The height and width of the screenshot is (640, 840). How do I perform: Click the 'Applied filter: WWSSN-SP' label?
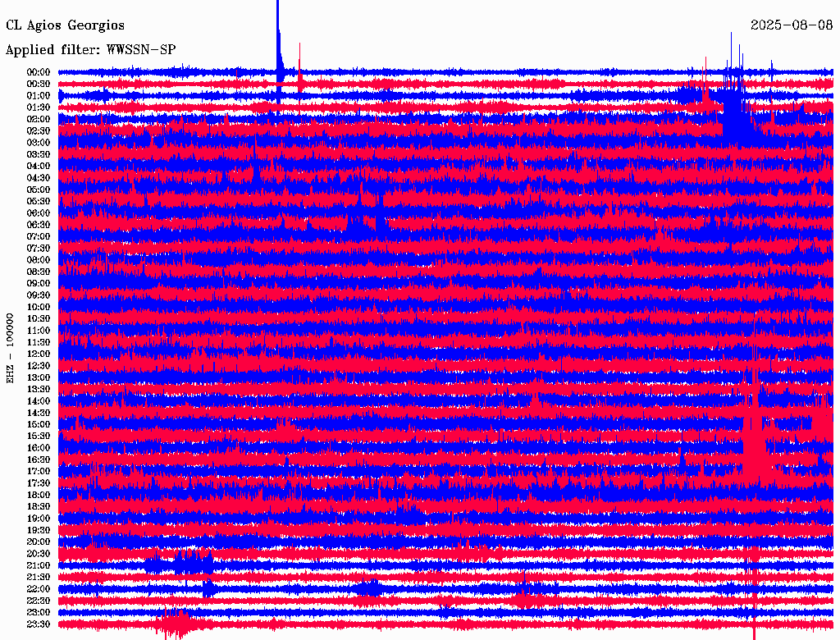pyautogui.click(x=90, y=50)
